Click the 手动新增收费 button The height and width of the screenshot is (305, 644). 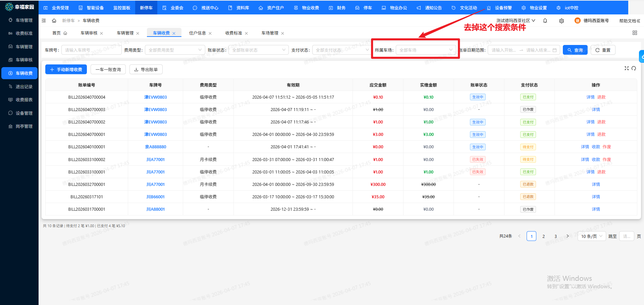coord(66,69)
